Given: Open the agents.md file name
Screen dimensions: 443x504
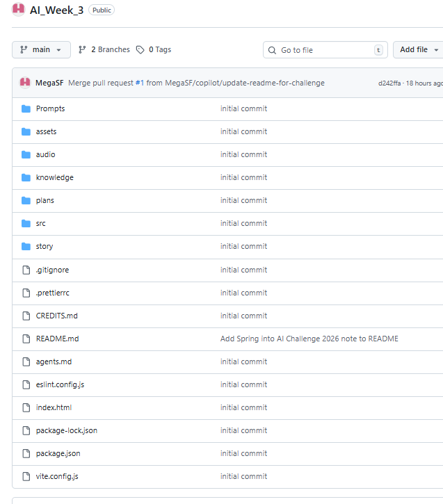Looking at the screenshot, I should click(54, 361).
